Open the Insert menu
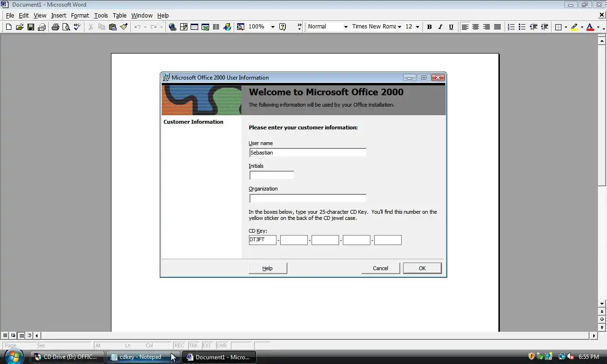 tap(59, 16)
